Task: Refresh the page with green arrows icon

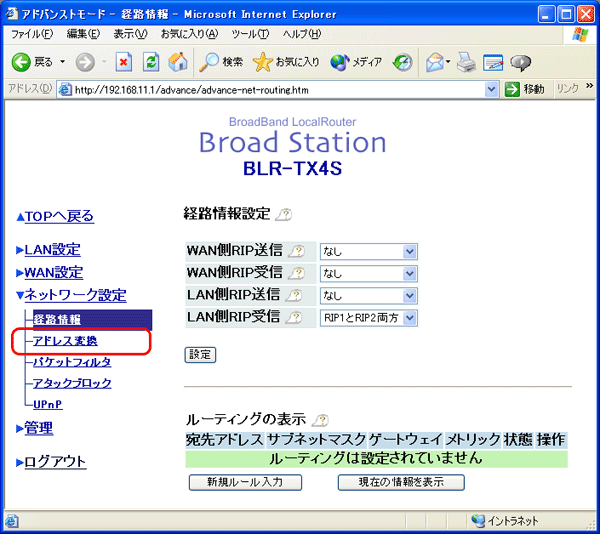Action: [x=151, y=62]
